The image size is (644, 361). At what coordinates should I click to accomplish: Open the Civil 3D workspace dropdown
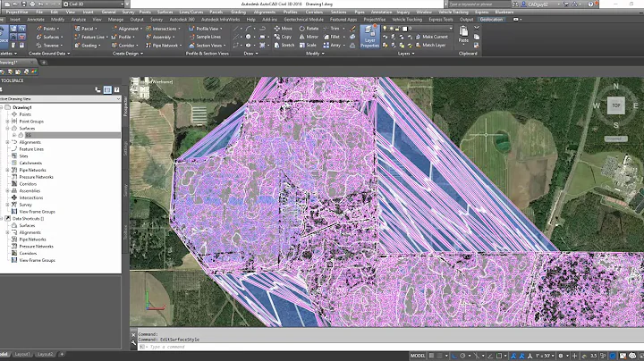click(93, 4)
